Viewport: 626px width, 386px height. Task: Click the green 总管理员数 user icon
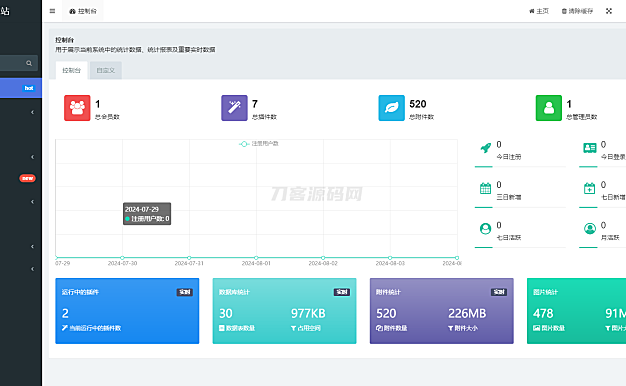549,108
